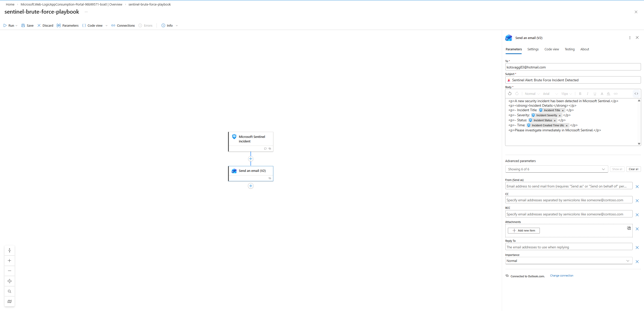This screenshot has height=311, width=644.
Task: Switch to the Settings tab
Action: 533,49
